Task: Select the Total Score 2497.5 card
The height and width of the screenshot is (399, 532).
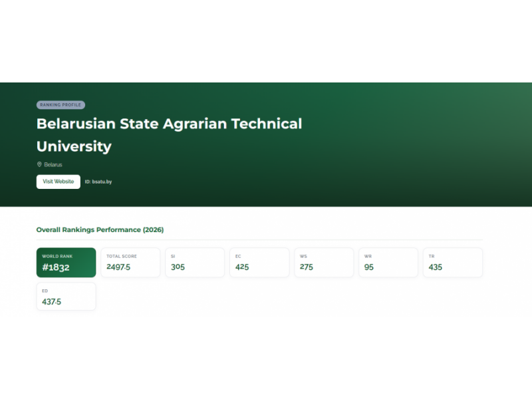Action: [x=130, y=262]
